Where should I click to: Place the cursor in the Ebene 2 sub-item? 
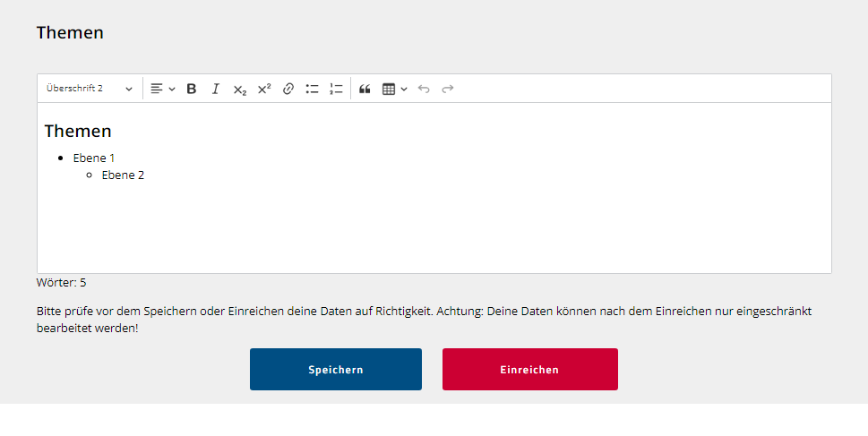[123, 175]
